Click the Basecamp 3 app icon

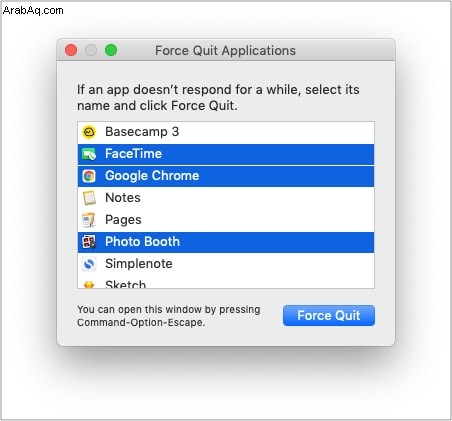[89, 132]
